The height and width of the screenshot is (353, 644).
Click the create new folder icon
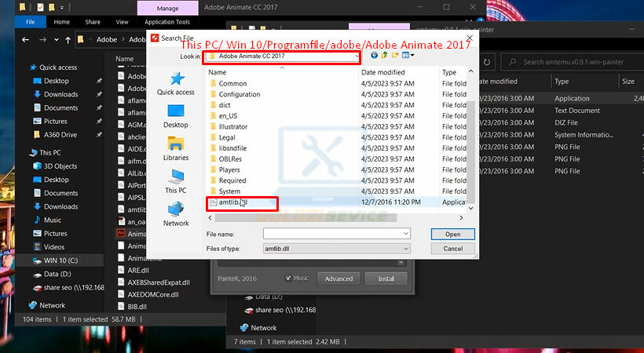(395, 56)
